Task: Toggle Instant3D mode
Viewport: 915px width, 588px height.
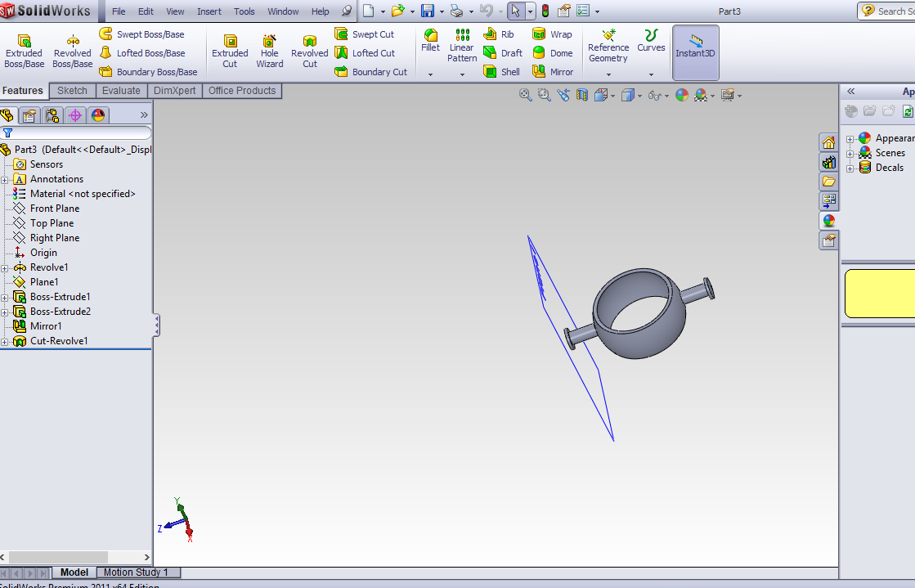Action: coord(695,52)
